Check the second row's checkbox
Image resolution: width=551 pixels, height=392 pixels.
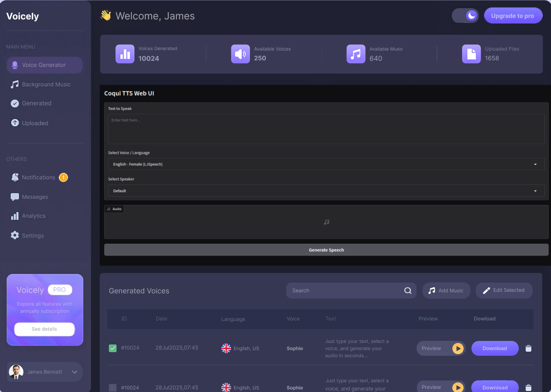(113, 387)
